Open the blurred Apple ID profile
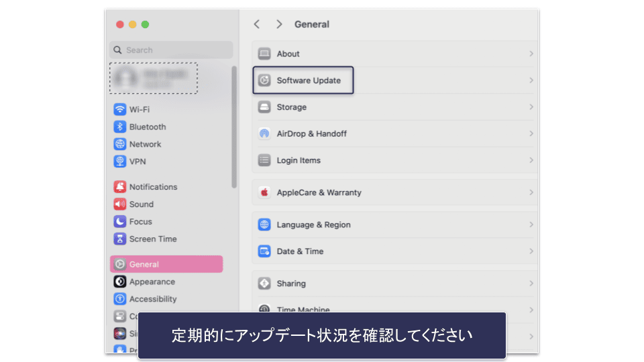The height and width of the screenshot is (362, 644). [x=154, y=78]
